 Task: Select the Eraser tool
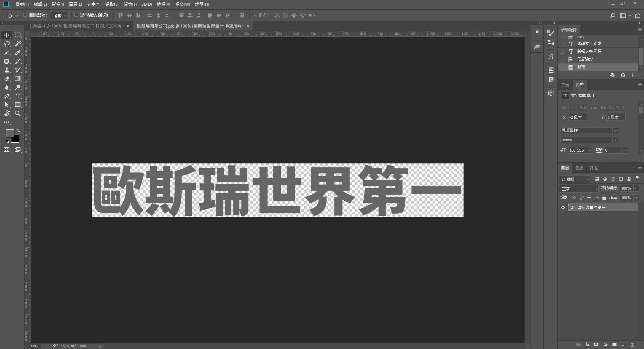7,79
